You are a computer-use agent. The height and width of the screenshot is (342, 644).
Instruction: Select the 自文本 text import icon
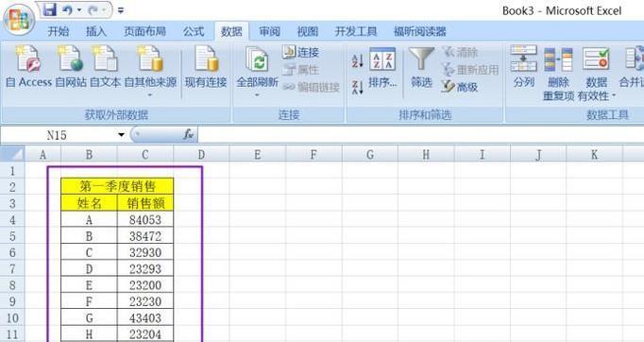[x=105, y=59]
